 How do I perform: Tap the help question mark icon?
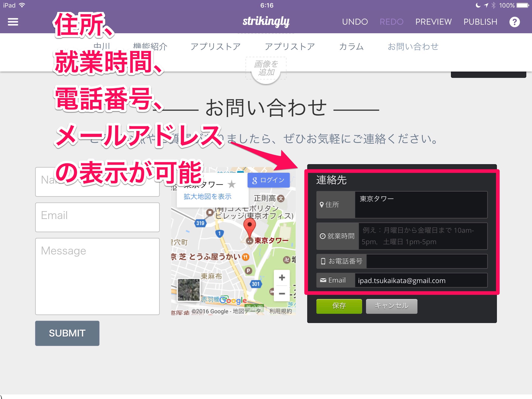514,22
